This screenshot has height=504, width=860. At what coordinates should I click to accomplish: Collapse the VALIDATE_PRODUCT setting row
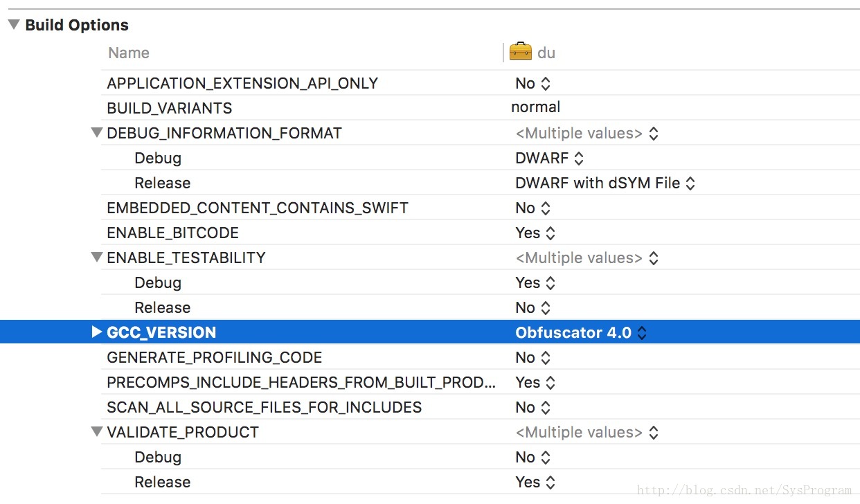pyautogui.click(x=96, y=432)
